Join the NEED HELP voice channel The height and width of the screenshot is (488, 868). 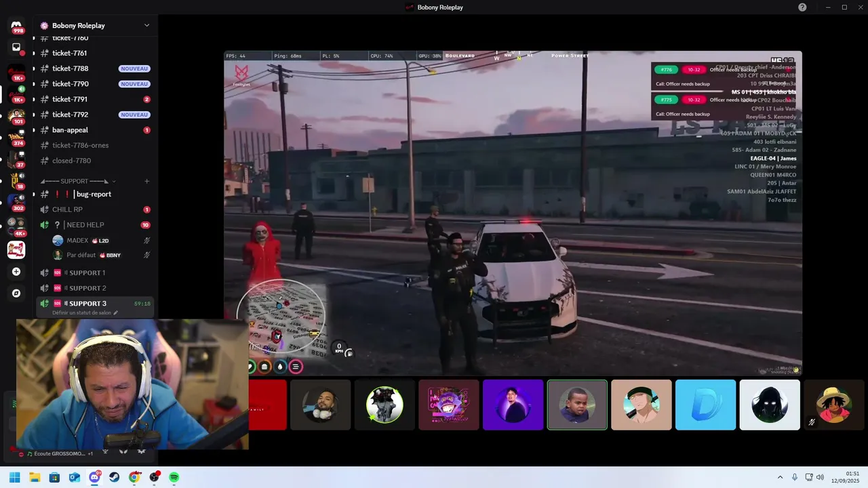pos(95,225)
